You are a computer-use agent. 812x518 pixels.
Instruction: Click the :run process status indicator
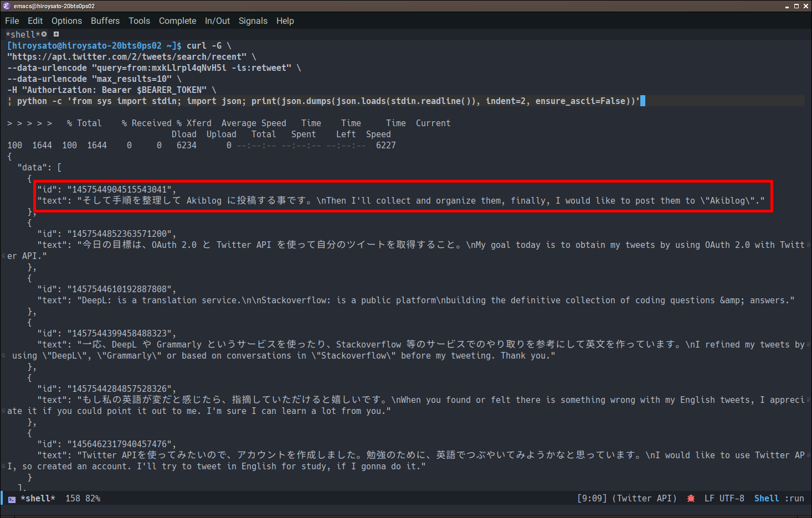[x=793, y=498]
